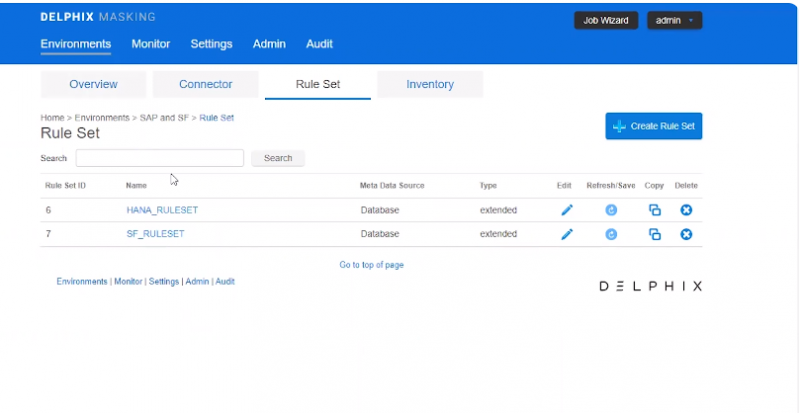800x413 pixels.
Task: Select the Rule Set tab
Action: [318, 84]
